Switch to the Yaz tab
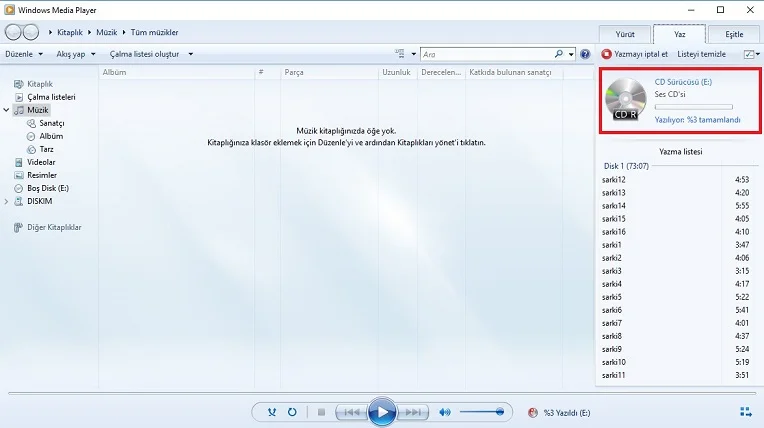This screenshot has height=428, width=764. [x=679, y=34]
